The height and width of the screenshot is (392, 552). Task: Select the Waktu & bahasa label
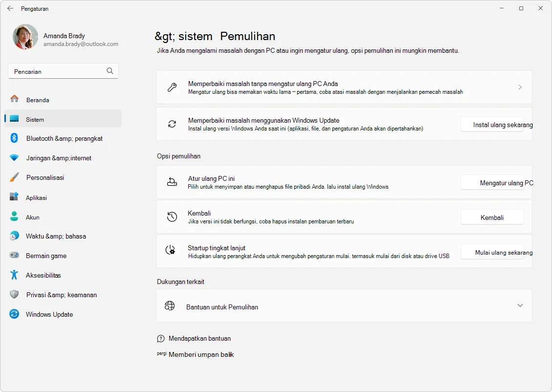tap(56, 237)
